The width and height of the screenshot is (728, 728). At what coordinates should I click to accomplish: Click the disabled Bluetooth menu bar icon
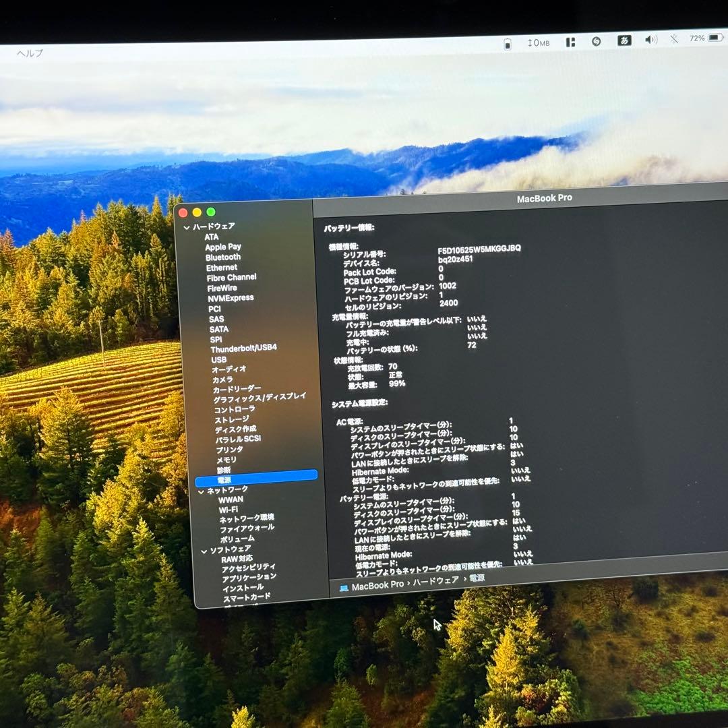(x=673, y=39)
